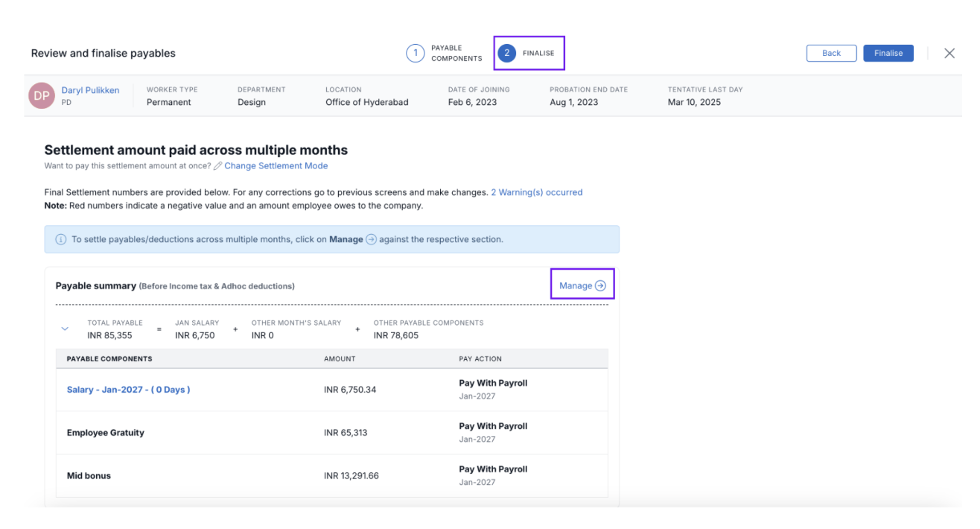This screenshot has width=980, height=529.
Task: Click the step 1 numbered circle
Action: 415,53
